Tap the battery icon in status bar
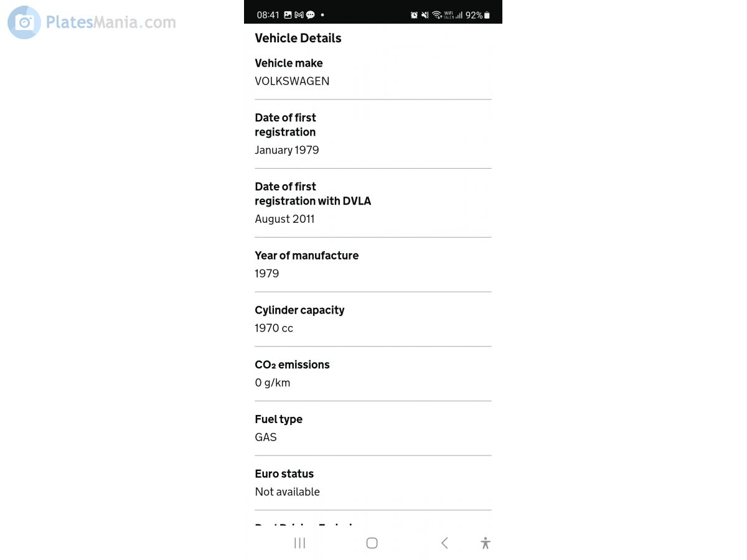 pos(487,15)
